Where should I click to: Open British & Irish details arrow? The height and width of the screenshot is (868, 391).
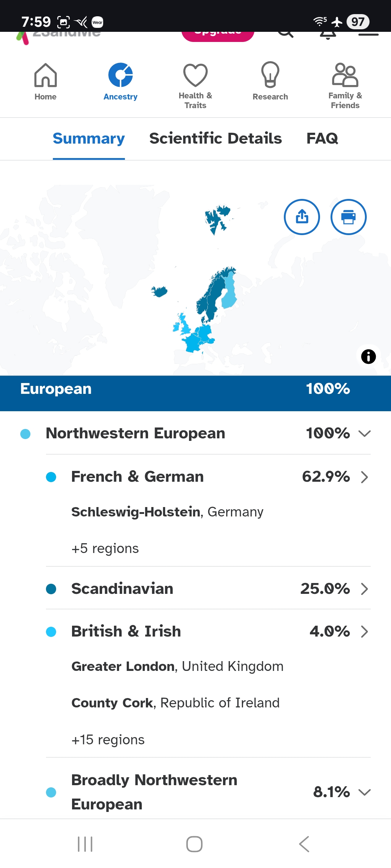coord(365,631)
